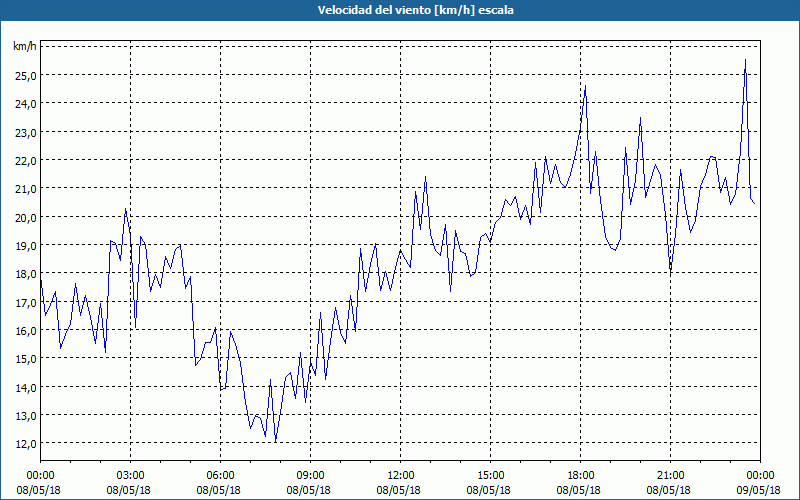Select the 17,0 y-axis value

(25, 302)
